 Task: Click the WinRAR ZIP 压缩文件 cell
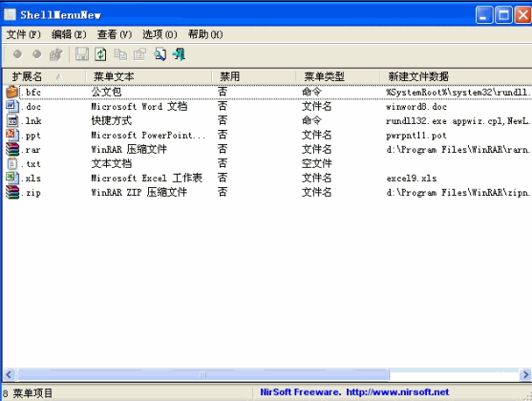[x=138, y=192]
